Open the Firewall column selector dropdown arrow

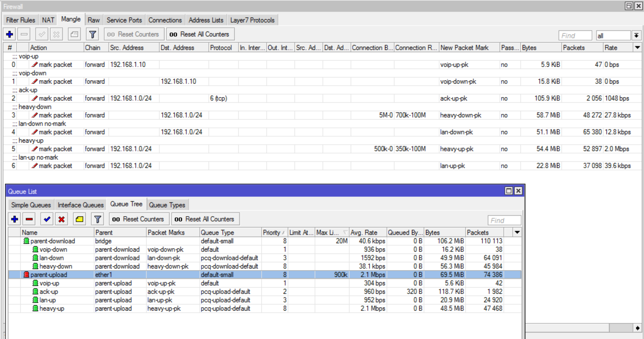click(637, 48)
